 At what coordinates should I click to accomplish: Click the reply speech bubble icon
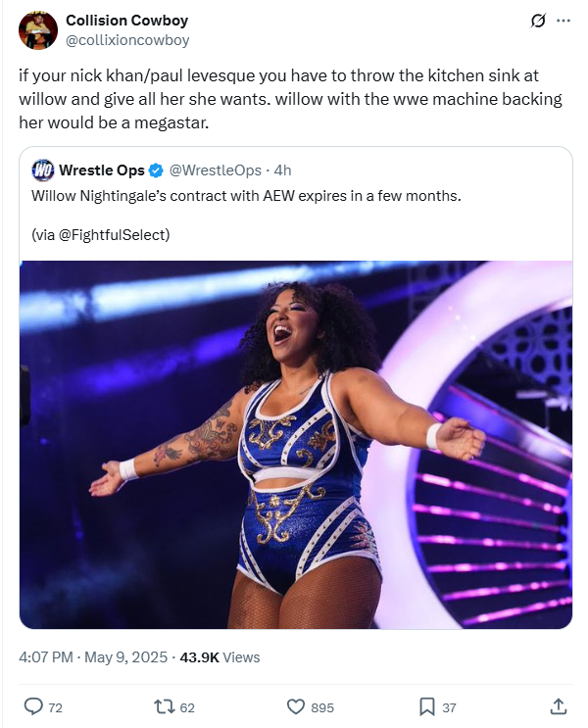click(33, 706)
